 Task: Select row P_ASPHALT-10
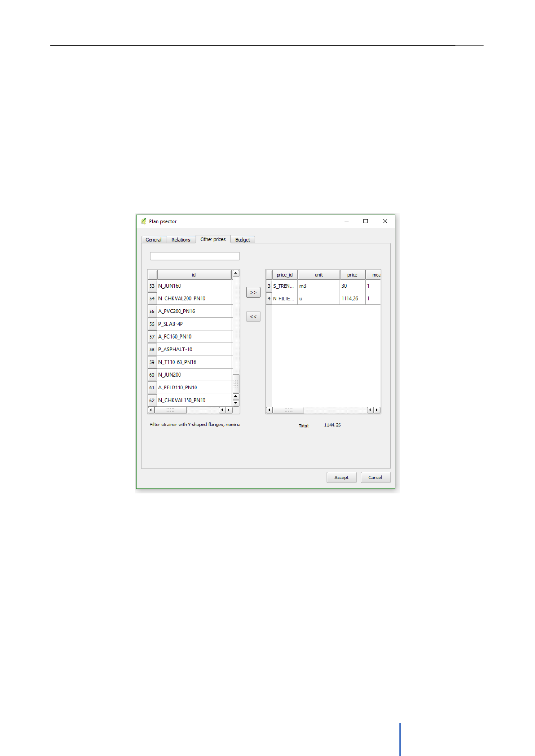pyautogui.click(x=194, y=349)
